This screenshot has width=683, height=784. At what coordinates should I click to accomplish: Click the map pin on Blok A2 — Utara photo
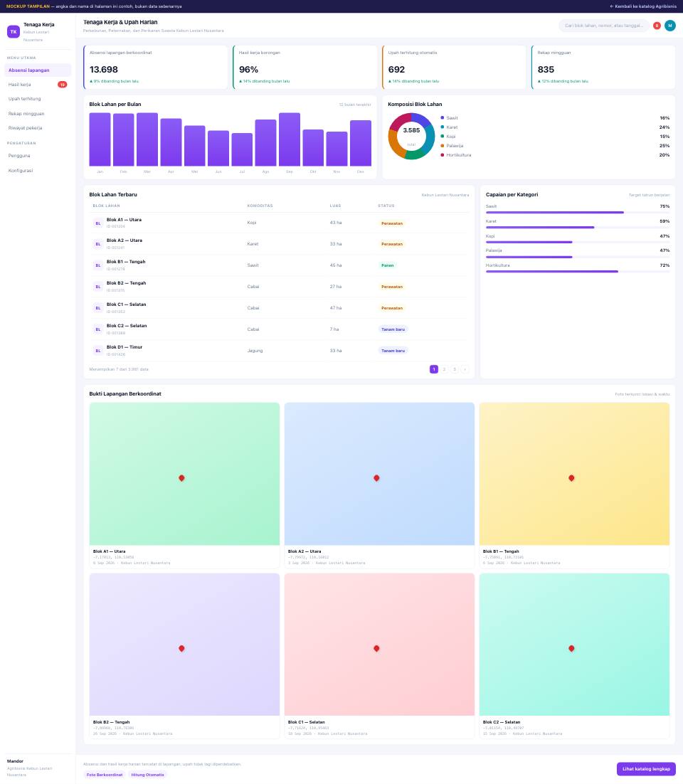click(376, 478)
